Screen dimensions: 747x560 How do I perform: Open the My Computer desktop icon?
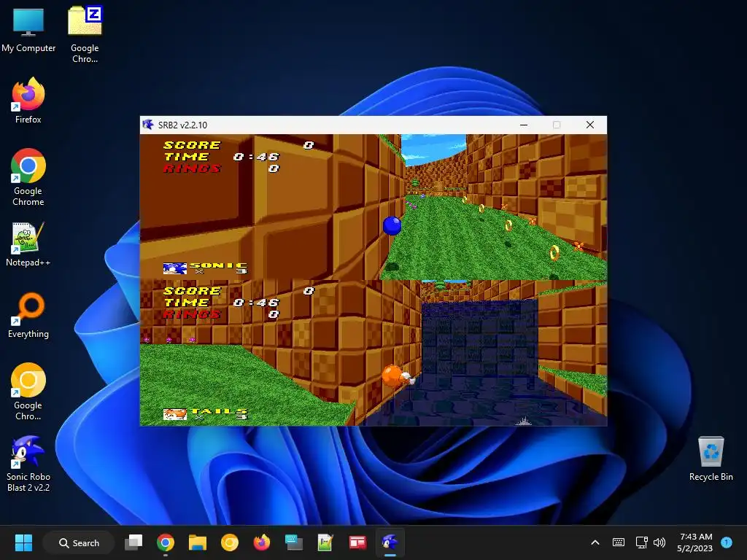tap(28, 29)
